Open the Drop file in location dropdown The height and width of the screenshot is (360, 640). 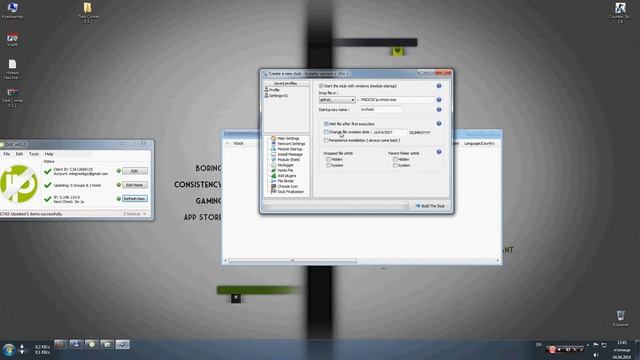[x=337, y=100]
